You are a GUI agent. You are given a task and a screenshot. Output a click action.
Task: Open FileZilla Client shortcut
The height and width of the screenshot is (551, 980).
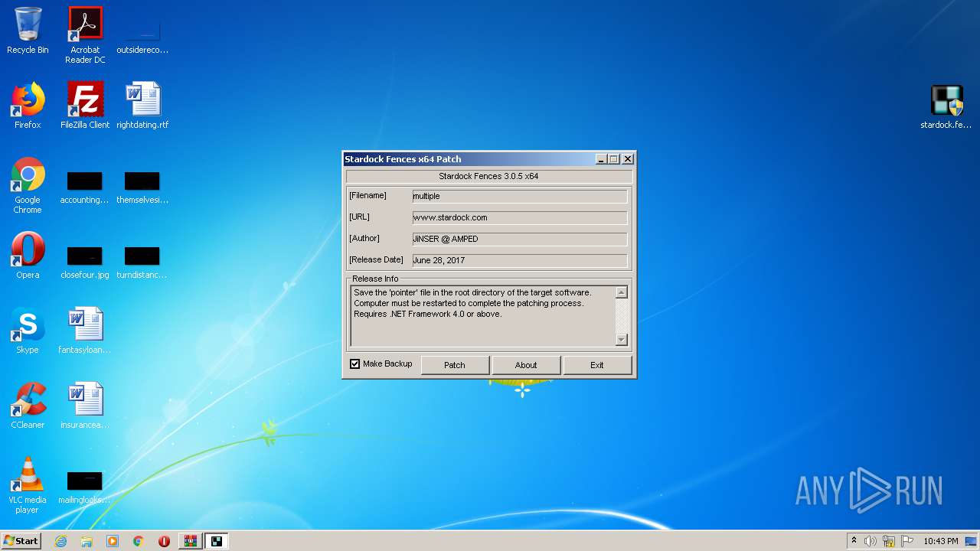tap(85, 106)
